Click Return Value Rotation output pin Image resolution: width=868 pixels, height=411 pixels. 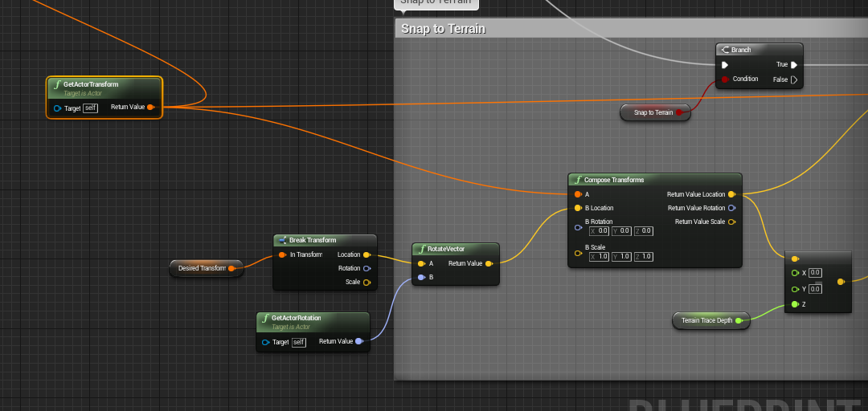[x=731, y=208]
